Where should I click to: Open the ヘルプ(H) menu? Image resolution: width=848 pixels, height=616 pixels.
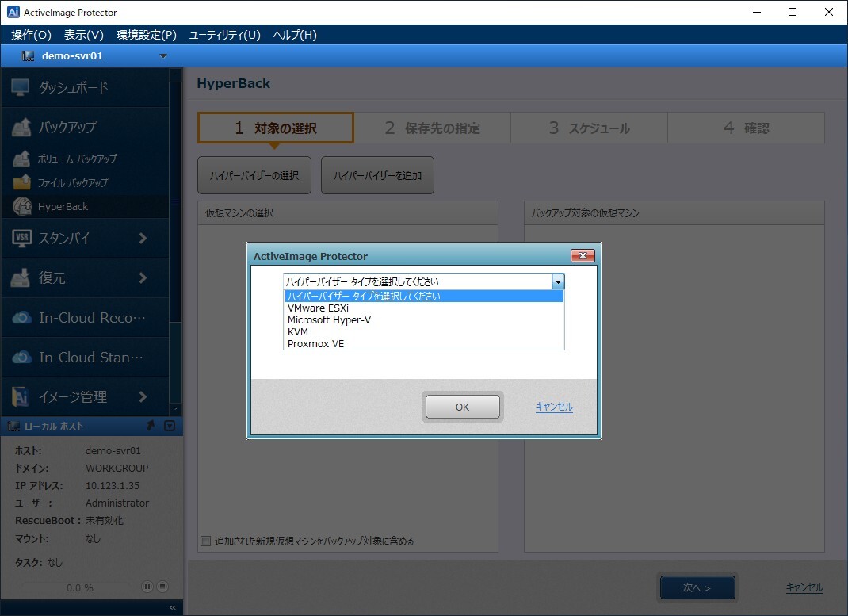[295, 35]
